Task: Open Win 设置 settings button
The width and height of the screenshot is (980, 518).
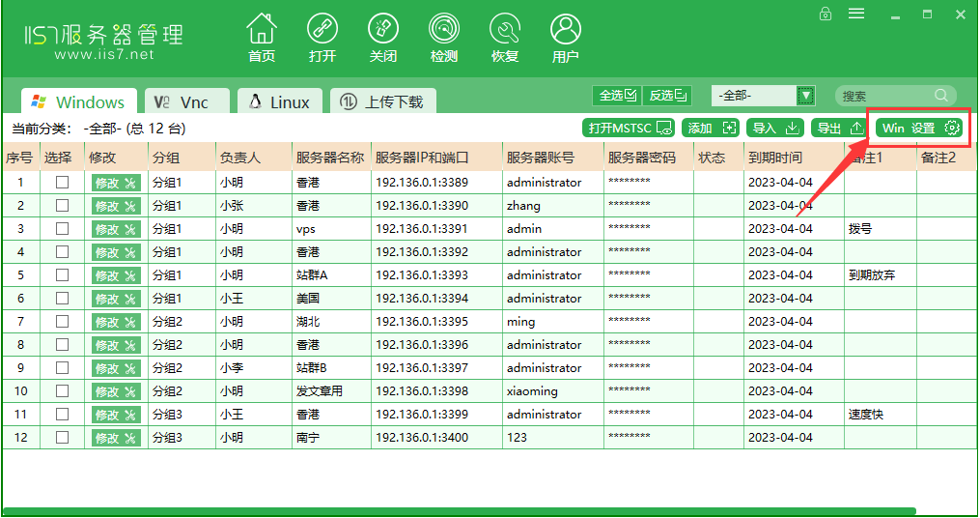Action: coord(919,128)
